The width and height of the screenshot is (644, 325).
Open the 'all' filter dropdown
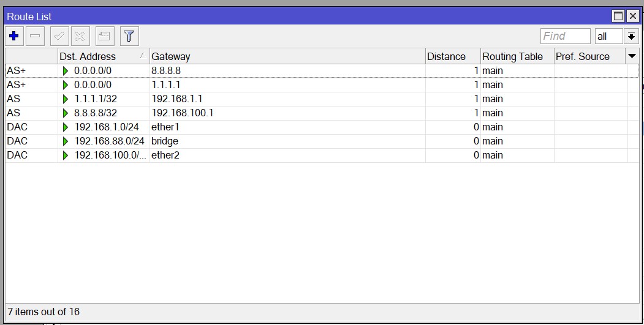pos(608,36)
